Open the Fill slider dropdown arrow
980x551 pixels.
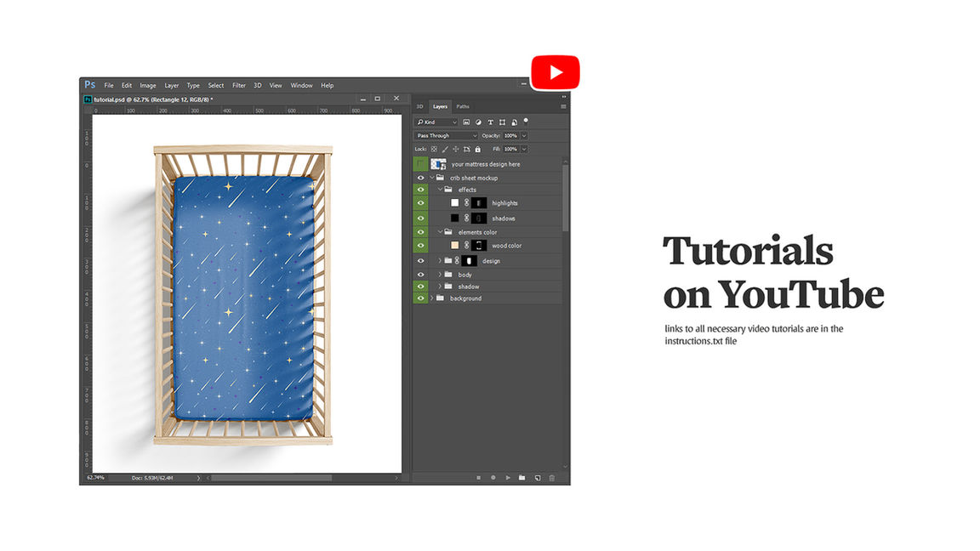click(x=524, y=150)
